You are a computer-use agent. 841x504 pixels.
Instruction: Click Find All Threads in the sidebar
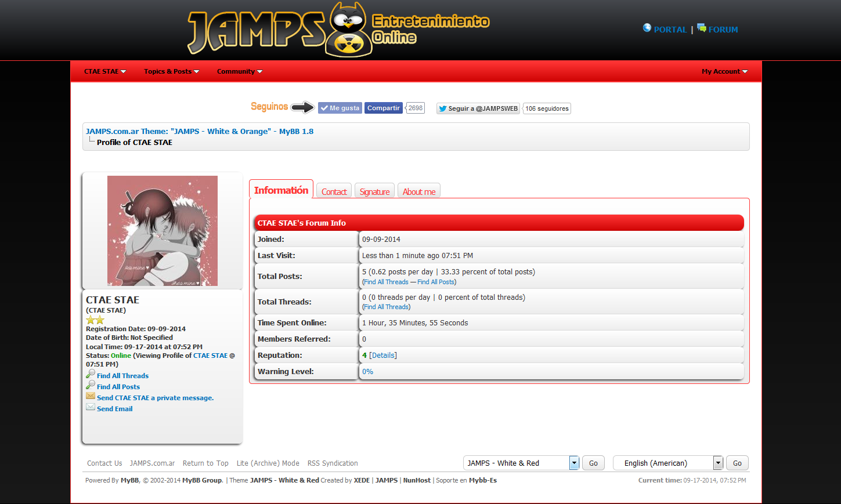point(122,376)
